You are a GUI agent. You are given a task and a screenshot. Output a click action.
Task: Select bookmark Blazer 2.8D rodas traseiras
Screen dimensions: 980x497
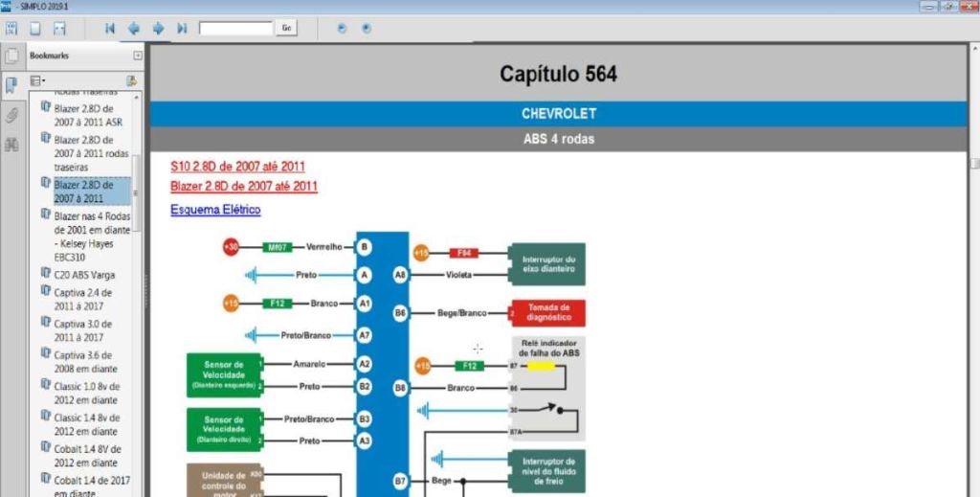[x=91, y=153]
